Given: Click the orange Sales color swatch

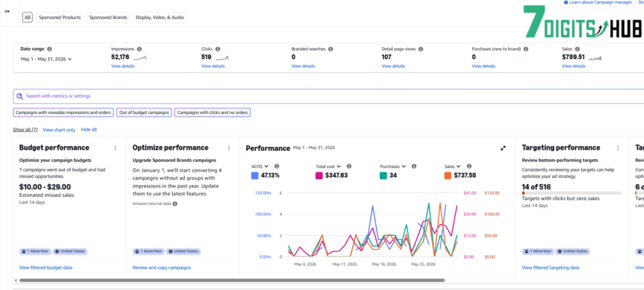Looking at the screenshot, I should click(448, 176).
